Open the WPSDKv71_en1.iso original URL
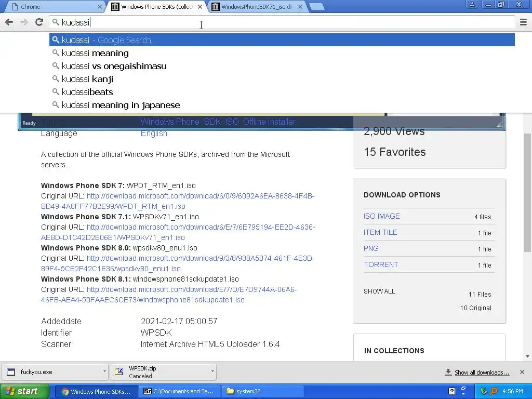The height and width of the screenshot is (399, 532). [x=178, y=232]
